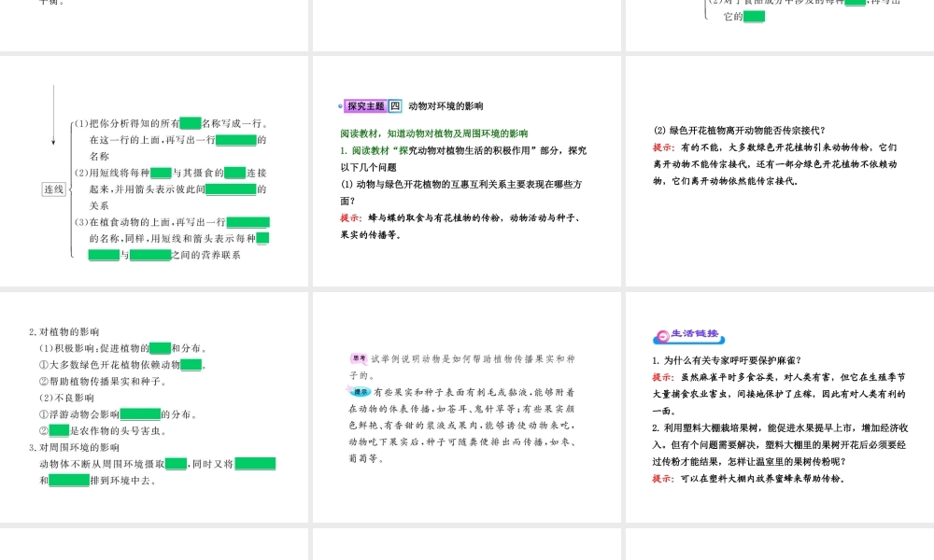This screenshot has width=934, height=560.
Task: Click the blue bullet before 探究主题
Action: pyautogui.click(x=340, y=105)
